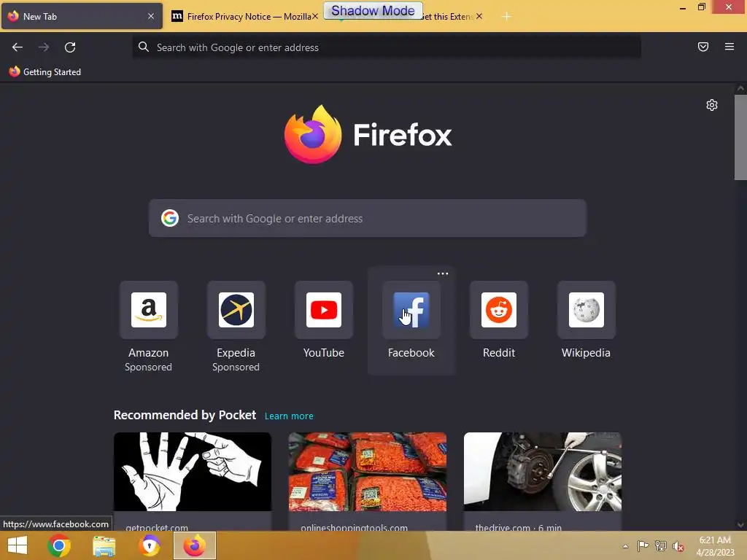
Task: Click the Expedia Sponsored label
Action: [236, 367]
